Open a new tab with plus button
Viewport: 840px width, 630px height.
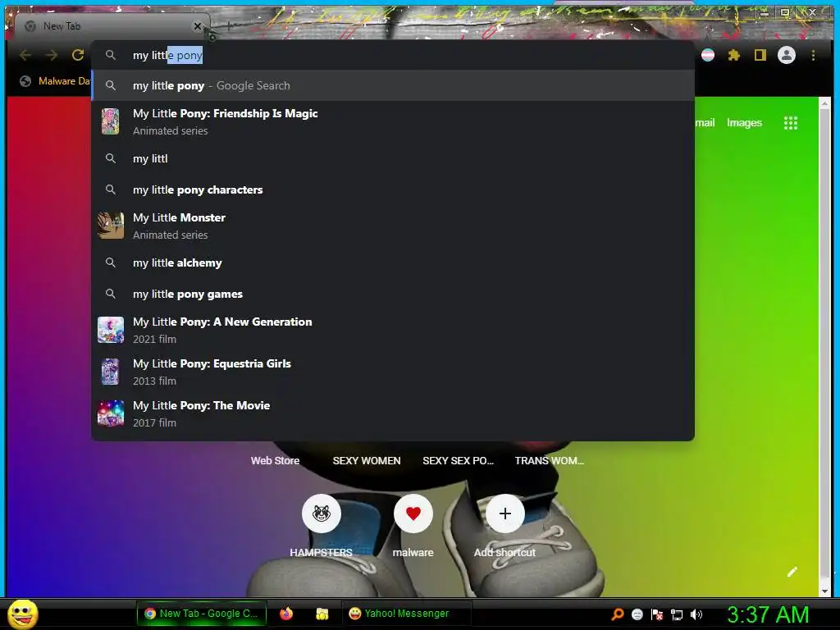click(229, 25)
